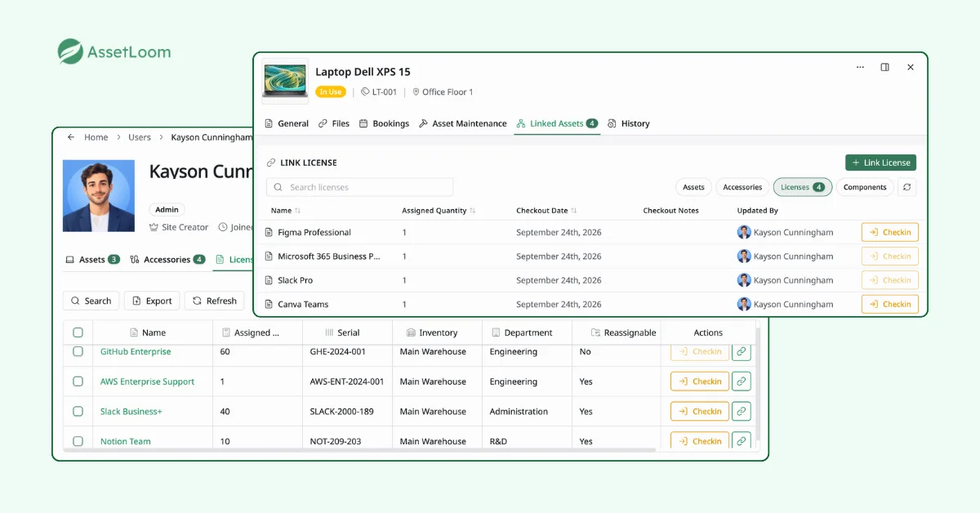980x513 pixels.
Task: Open the AWS Enterprise Support link
Action: tap(148, 381)
